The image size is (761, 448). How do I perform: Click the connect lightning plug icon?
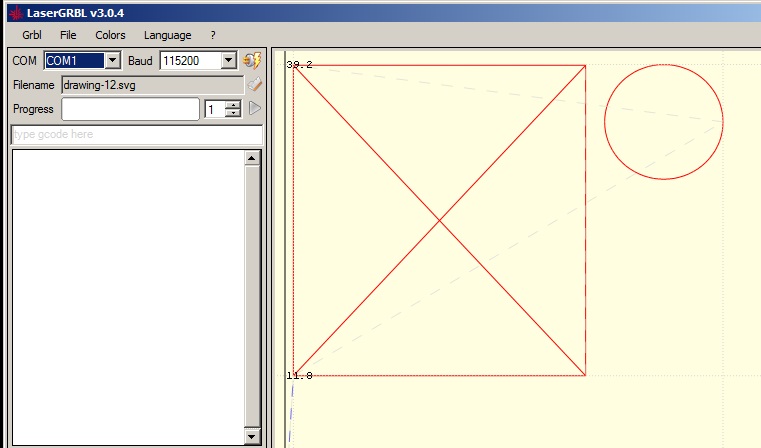tap(252, 61)
